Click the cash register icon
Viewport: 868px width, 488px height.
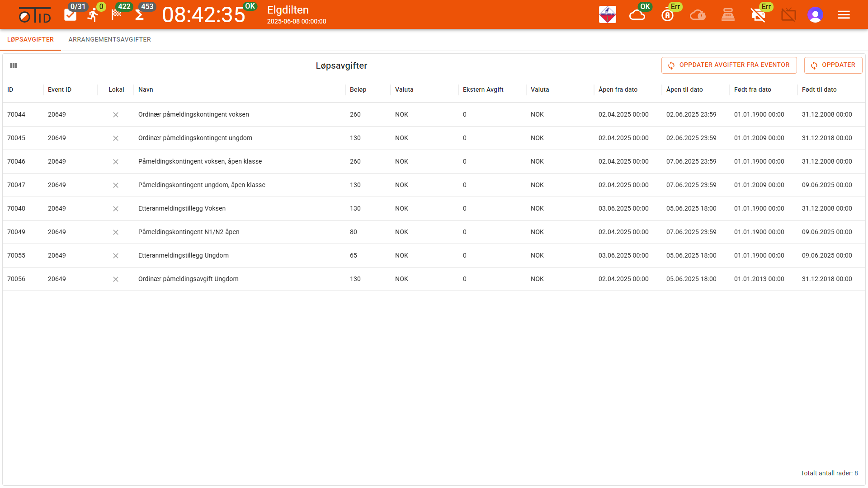pos(728,15)
